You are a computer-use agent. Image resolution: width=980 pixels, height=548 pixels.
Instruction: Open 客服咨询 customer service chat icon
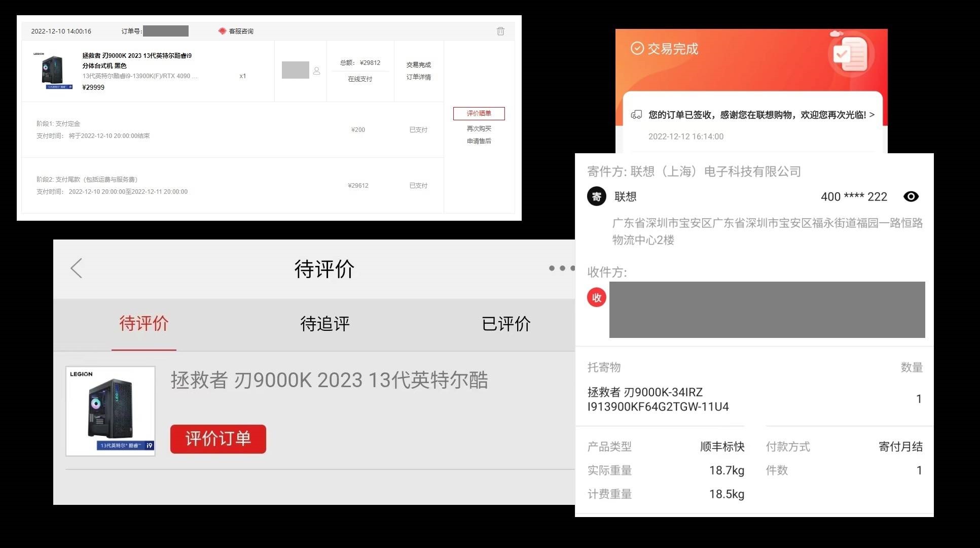(222, 30)
